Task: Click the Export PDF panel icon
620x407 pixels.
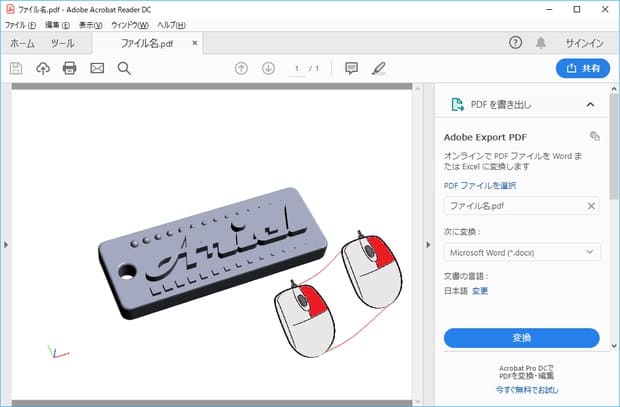Action: coord(457,105)
